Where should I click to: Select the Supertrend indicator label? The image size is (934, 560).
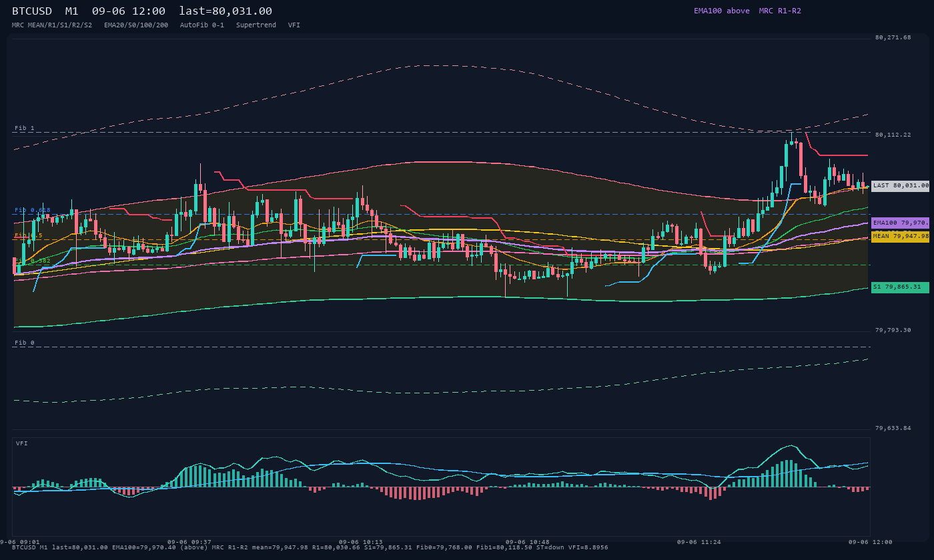tap(256, 25)
